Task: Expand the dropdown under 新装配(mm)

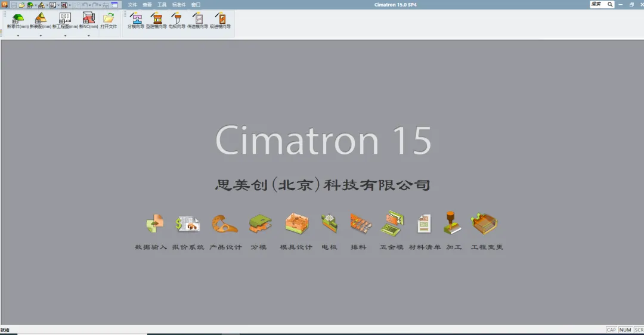Action: tap(41, 36)
